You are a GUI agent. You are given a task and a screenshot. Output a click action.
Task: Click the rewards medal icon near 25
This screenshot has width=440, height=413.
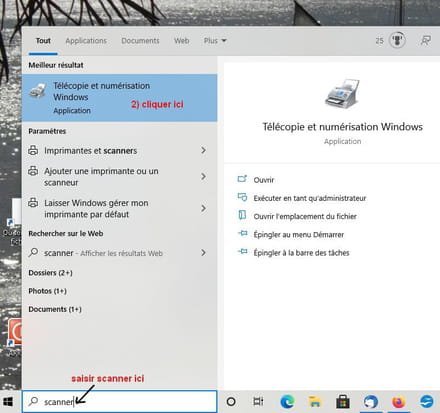[x=397, y=40]
